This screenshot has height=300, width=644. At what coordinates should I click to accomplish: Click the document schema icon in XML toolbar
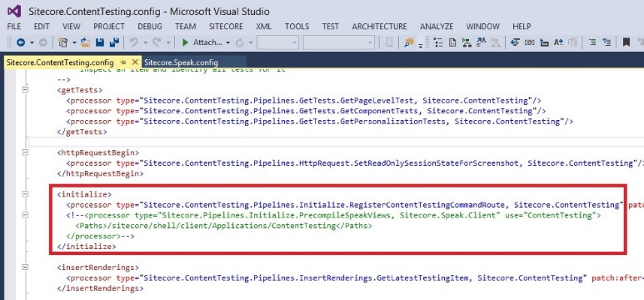click(x=452, y=42)
